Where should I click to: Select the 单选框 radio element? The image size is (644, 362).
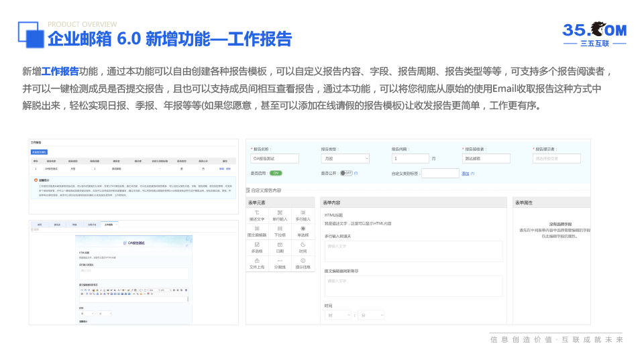[x=303, y=231]
